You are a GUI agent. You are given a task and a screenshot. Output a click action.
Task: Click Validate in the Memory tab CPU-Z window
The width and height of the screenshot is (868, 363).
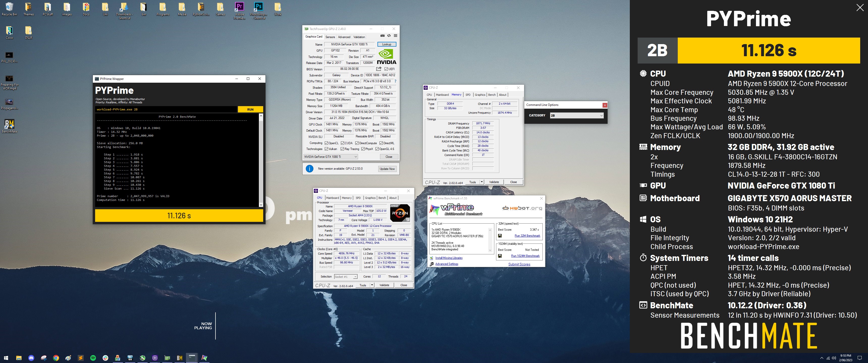tap(494, 182)
